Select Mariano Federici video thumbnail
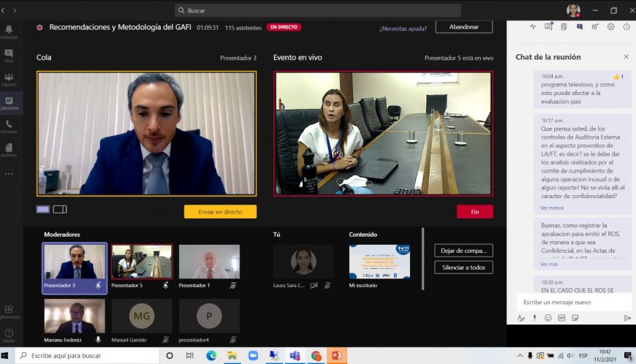The width and height of the screenshot is (636, 364). pos(75,316)
